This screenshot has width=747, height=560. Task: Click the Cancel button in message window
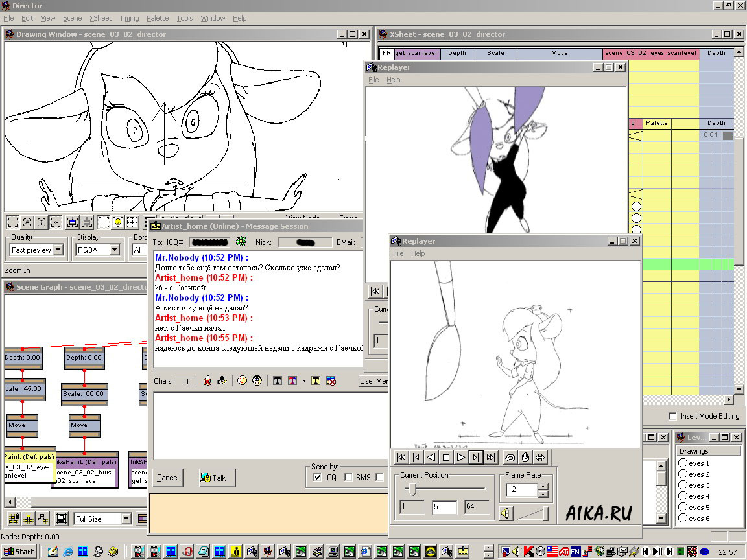click(168, 478)
